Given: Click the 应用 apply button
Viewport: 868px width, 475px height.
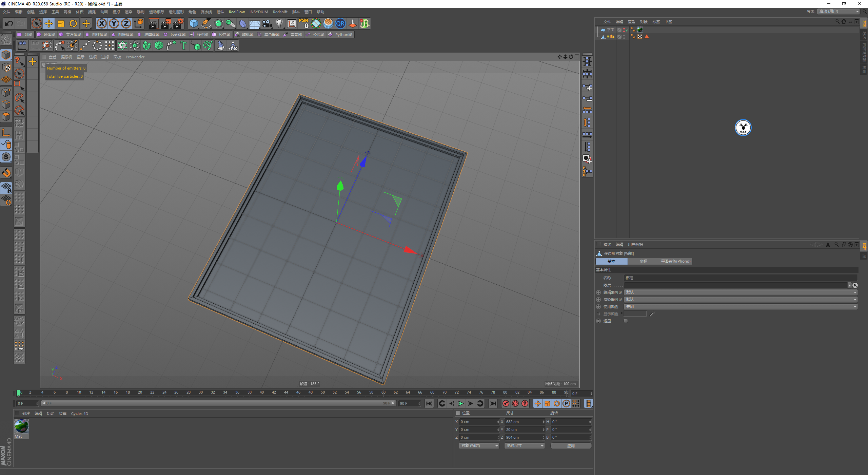Looking at the screenshot, I should pos(571,446).
